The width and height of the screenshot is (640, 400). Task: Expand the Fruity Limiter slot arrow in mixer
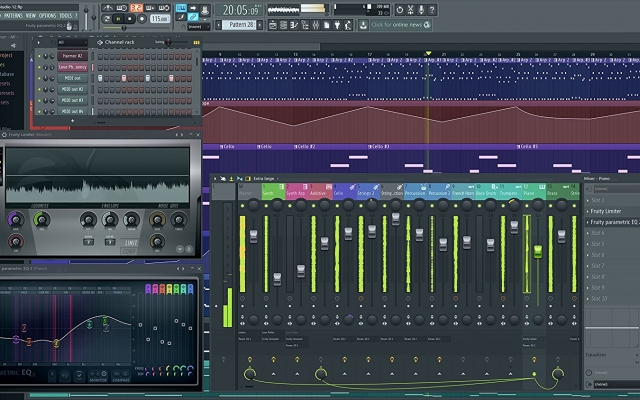pyautogui.click(x=588, y=211)
